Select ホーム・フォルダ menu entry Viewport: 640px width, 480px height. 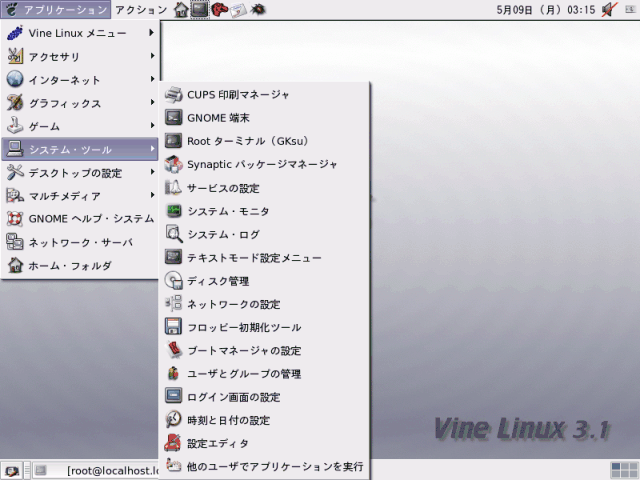point(80,266)
